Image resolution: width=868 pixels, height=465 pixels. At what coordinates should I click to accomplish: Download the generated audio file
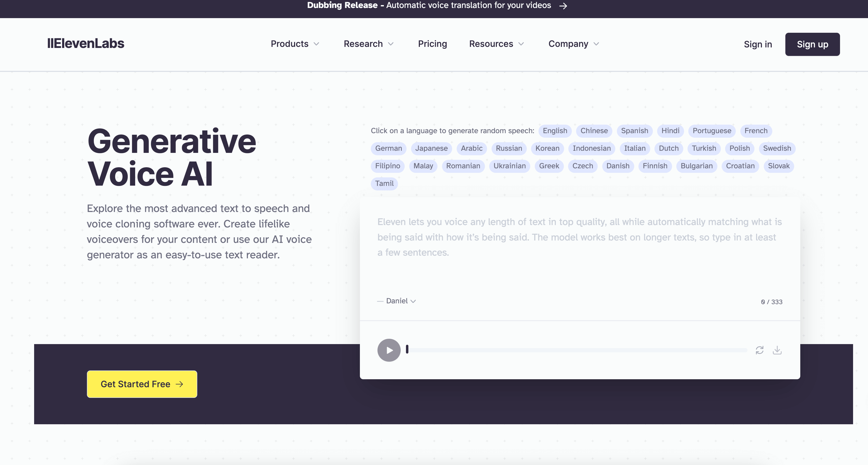[x=778, y=350]
